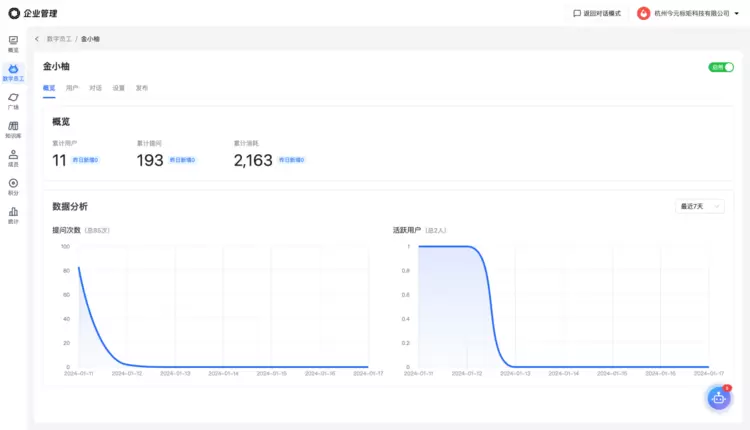Image resolution: width=750 pixels, height=430 pixels.
Task: Switch to the 对话 tab
Action: (95, 88)
